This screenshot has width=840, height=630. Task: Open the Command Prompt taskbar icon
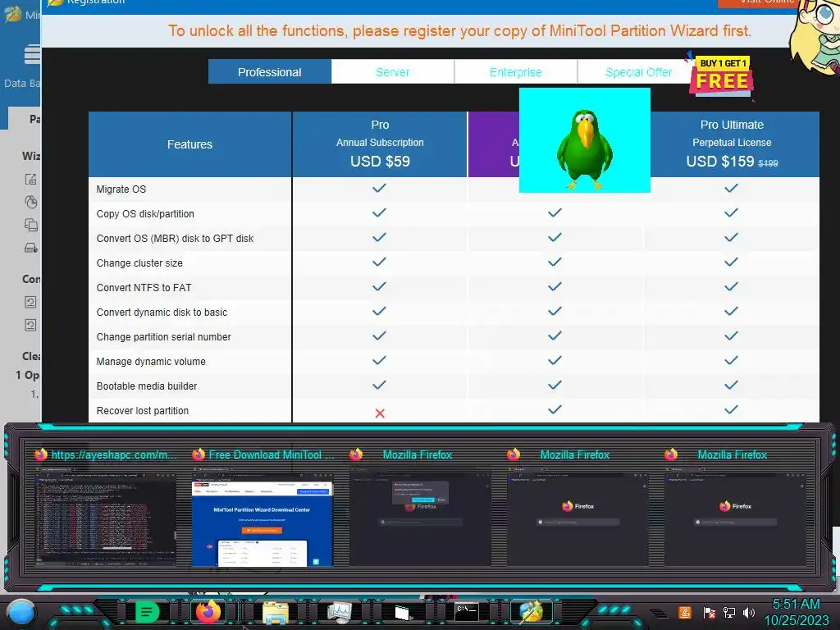pyautogui.click(x=467, y=612)
